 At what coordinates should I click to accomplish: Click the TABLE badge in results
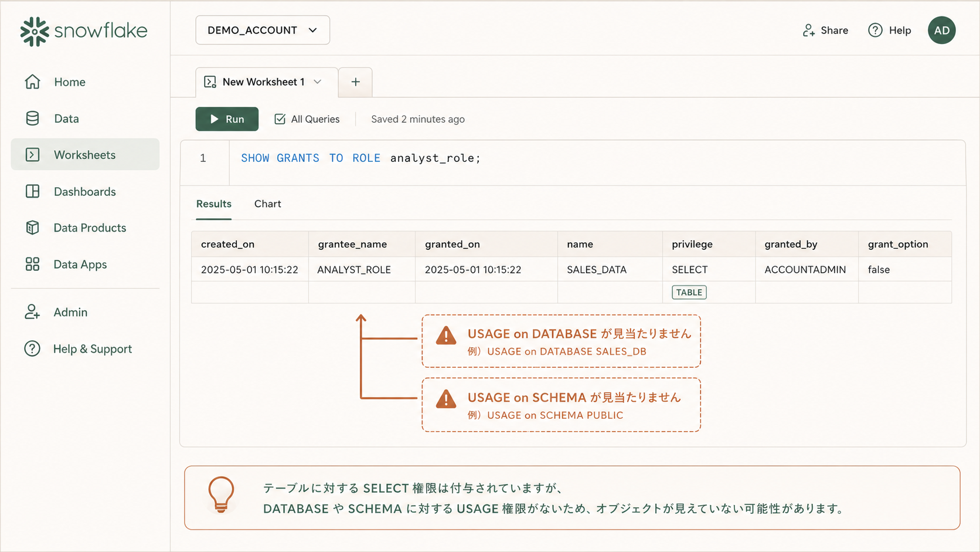click(x=689, y=292)
